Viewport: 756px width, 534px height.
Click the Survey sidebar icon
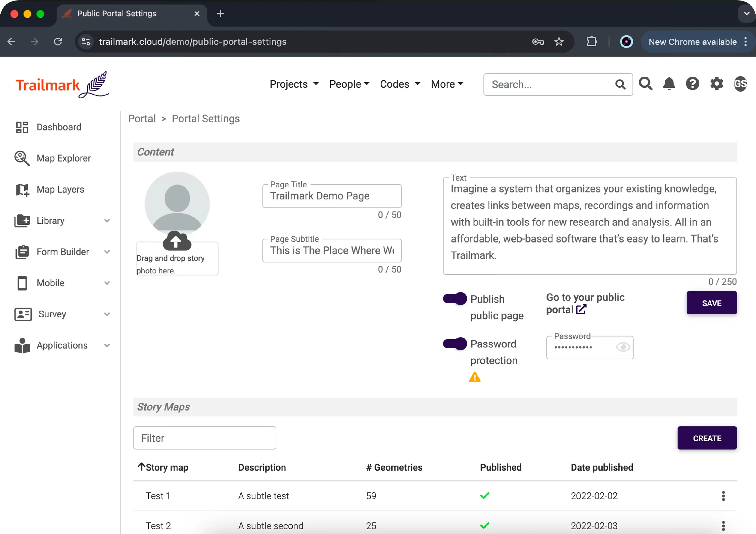(x=23, y=314)
